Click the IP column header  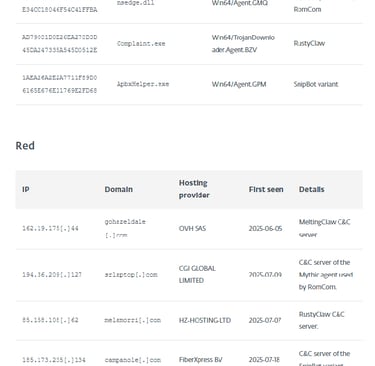pos(26,189)
